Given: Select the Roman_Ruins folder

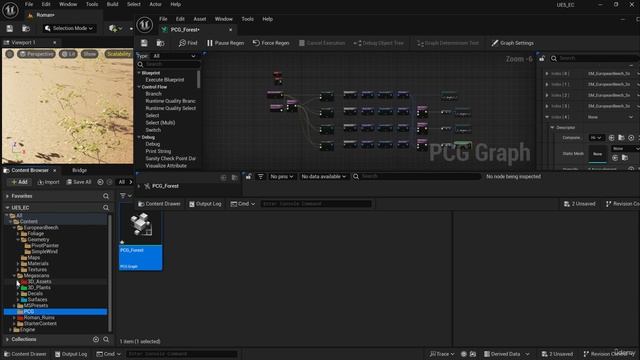Looking at the screenshot, I should [x=39, y=318].
